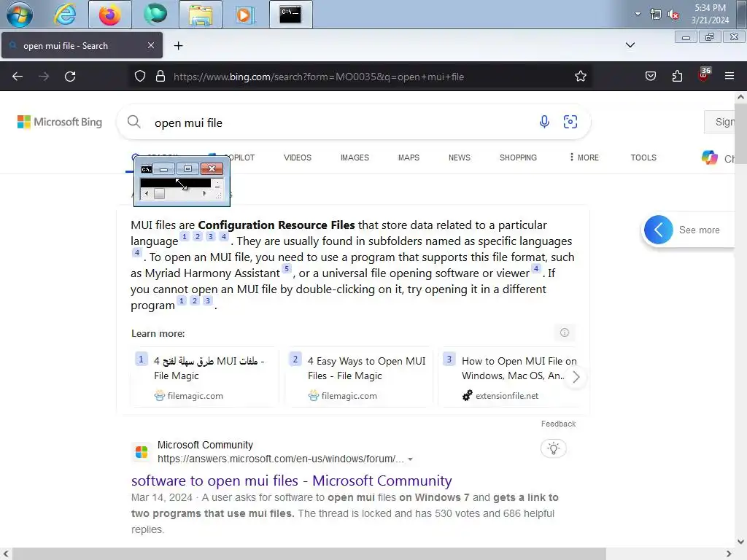Minimize the small Command Prompt window
747x560 pixels.
[163, 169]
